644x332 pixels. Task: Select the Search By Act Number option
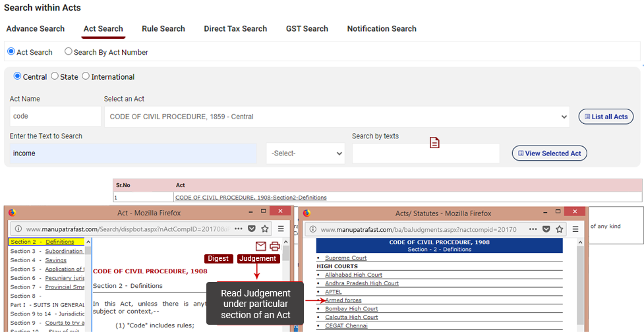[69, 52]
